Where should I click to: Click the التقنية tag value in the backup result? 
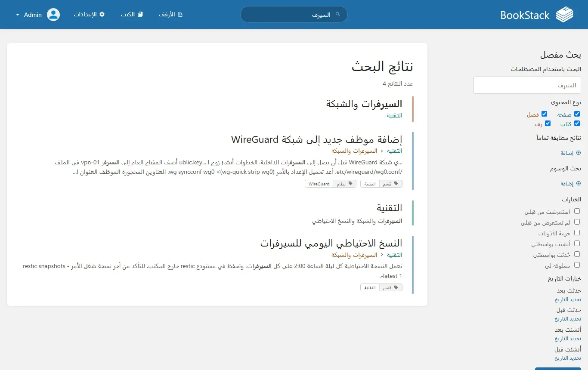point(370,287)
